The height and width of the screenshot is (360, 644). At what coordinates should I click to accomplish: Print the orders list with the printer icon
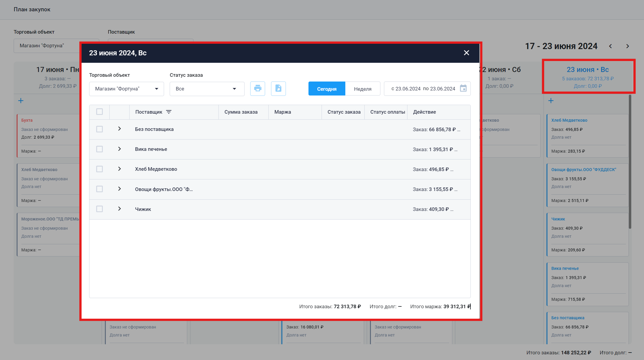click(258, 89)
